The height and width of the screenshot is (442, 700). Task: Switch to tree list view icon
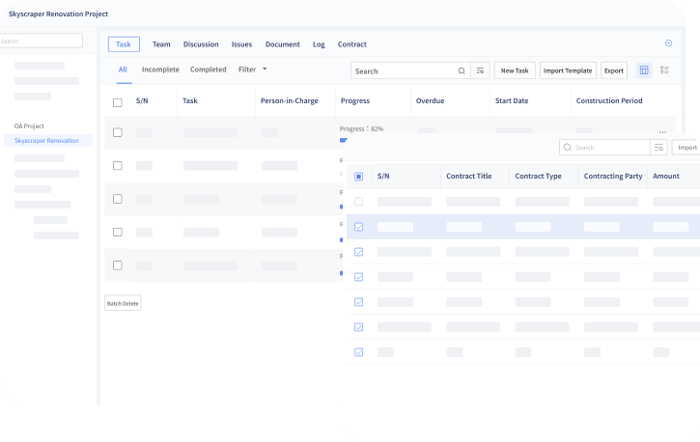(x=664, y=70)
